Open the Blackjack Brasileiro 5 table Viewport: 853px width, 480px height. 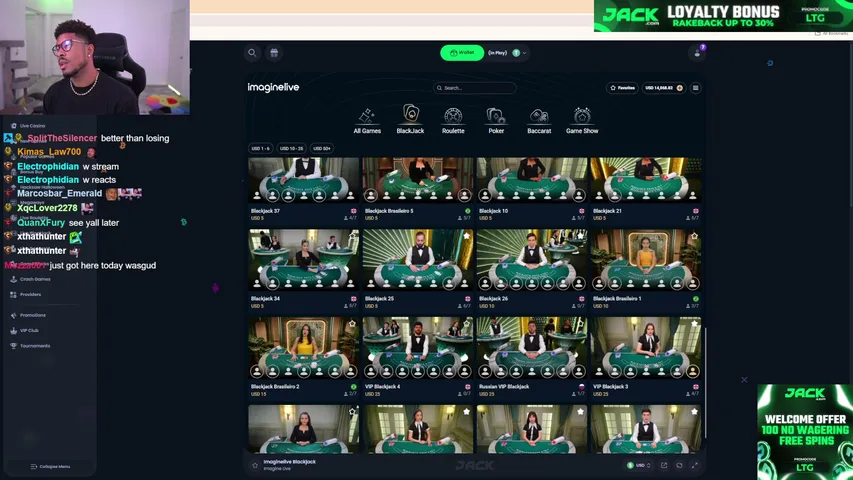click(x=418, y=180)
